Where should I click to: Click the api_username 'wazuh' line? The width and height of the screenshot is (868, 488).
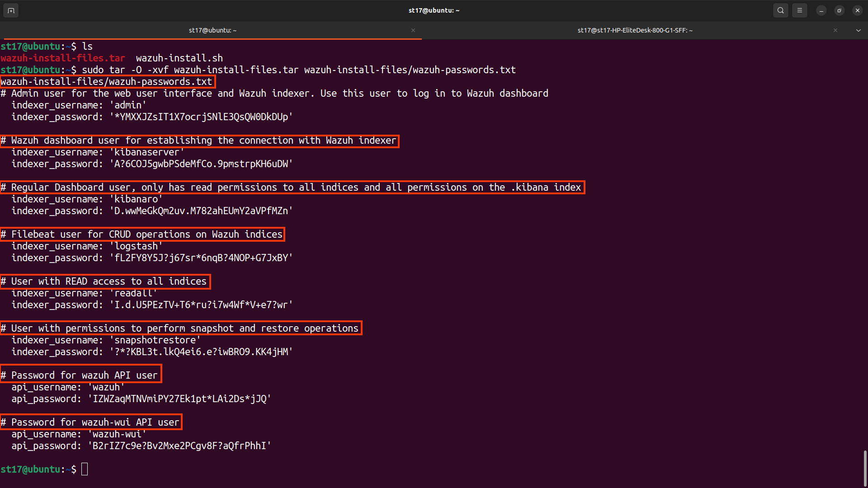(x=68, y=387)
